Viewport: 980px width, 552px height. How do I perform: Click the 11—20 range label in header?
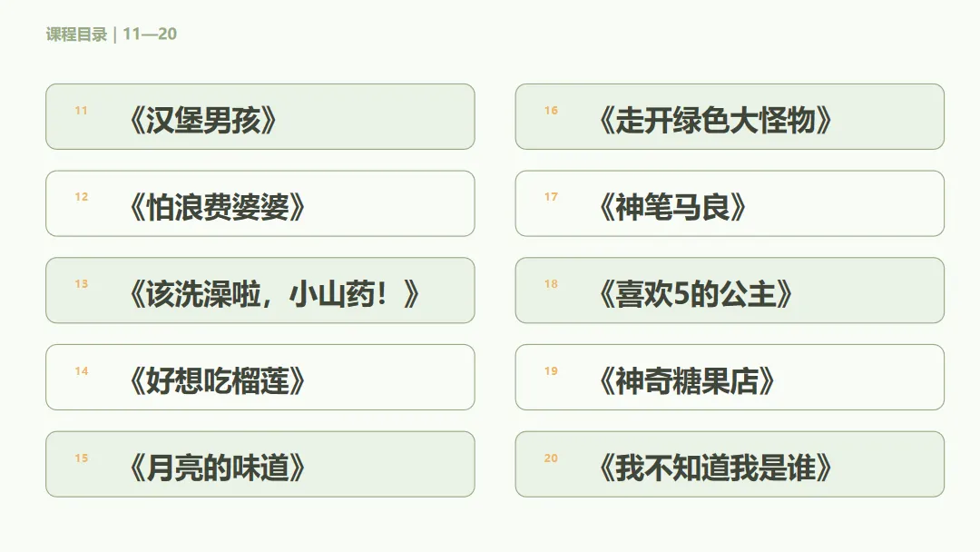click(150, 34)
